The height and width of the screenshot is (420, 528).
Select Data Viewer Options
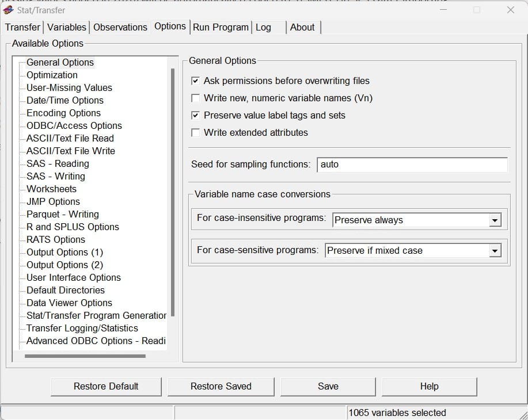pos(69,303)
